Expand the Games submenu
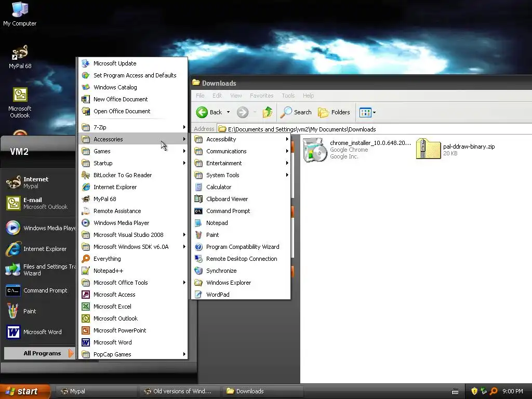Screen dimensions: 532x399 tap(133, 151)
